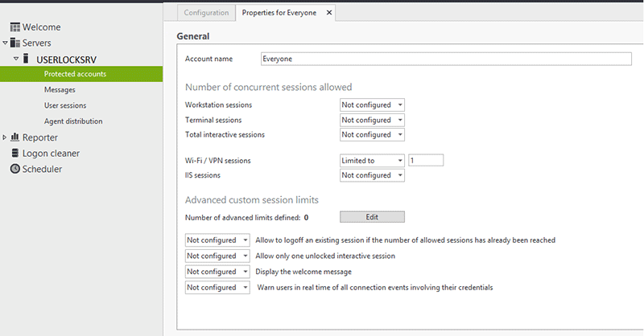Open User sessions in sidebar
Screen dimensions: 644x336
point(65,105)
